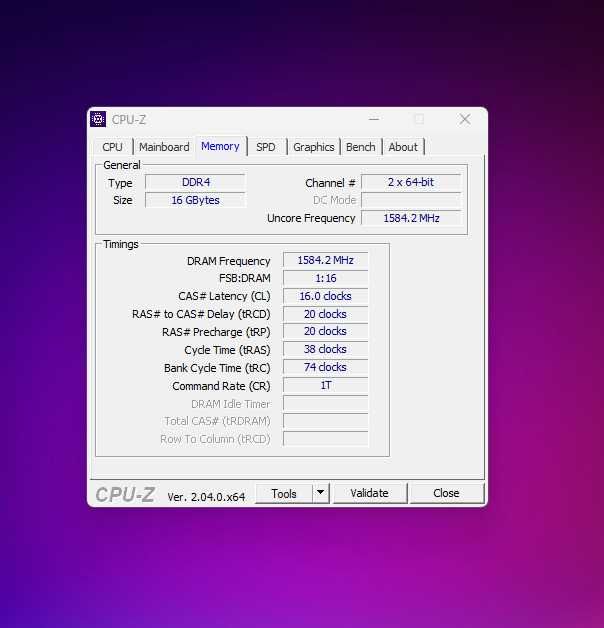
Task: Click the empty DC Mode field
Action: click(x=411, y=200)
